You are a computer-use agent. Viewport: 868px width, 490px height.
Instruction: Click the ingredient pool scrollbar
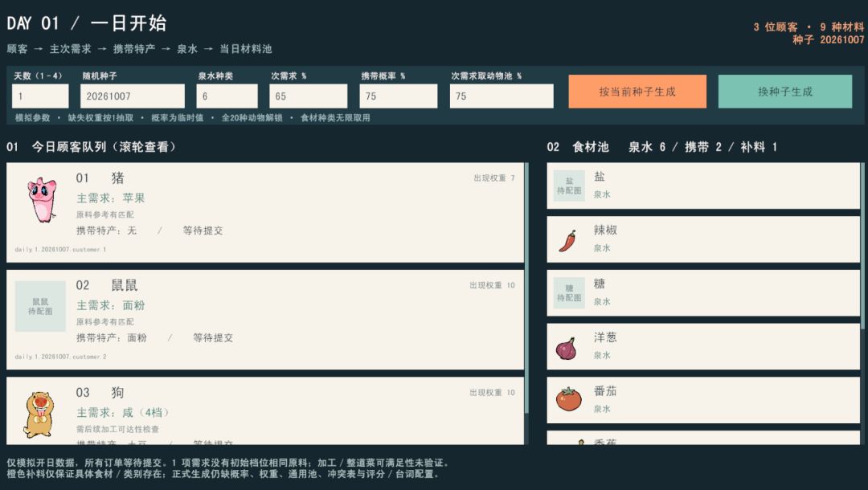click(862, 246)
